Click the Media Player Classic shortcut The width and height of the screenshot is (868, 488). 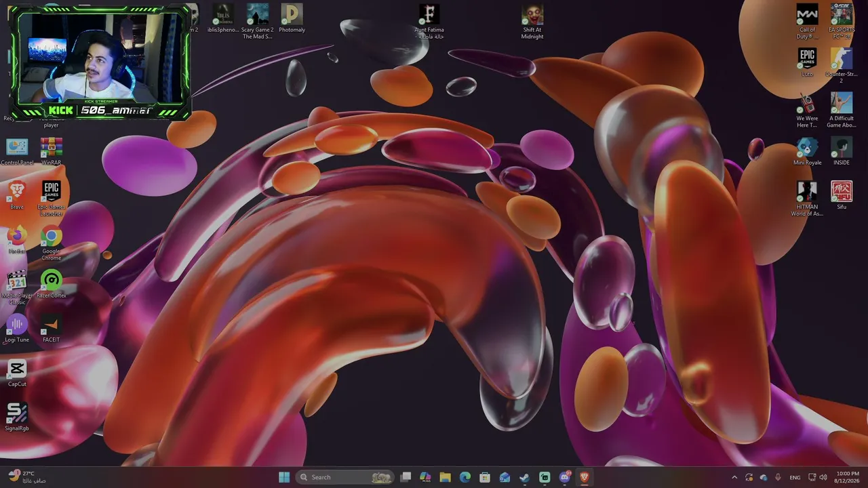click(17, 287)
